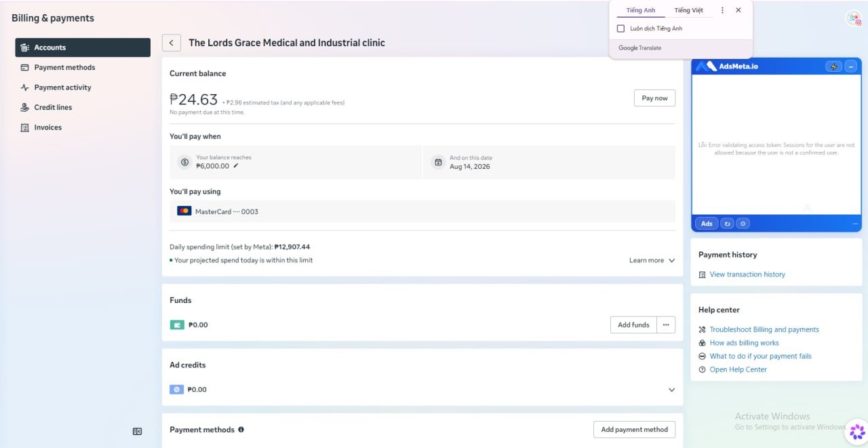Select the MasterCard ···· 0003 payment row
This screenshot has width=868, height=448.
[x=422, y=211]
